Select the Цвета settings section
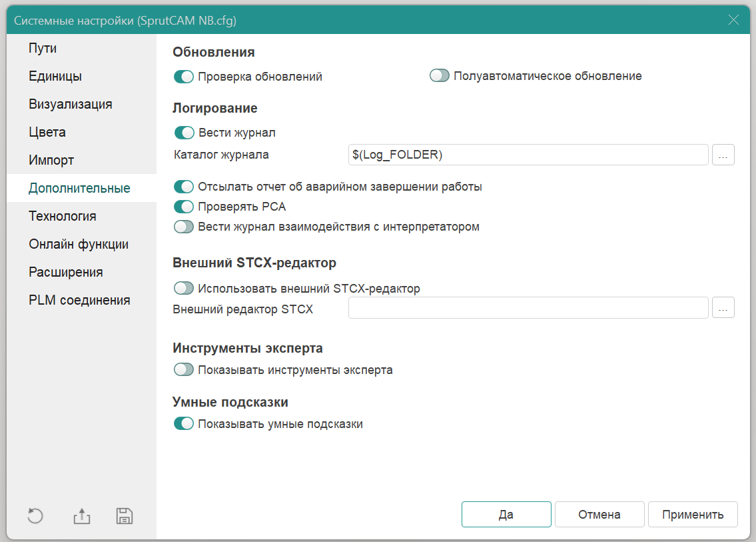Viewport: 756px width, 542px height. tap(47, 133)
